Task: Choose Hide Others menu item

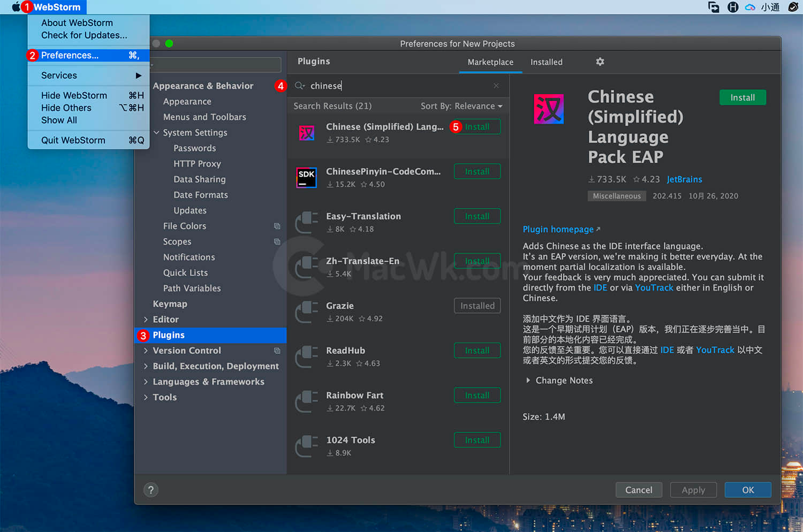Action: (88, 108)
